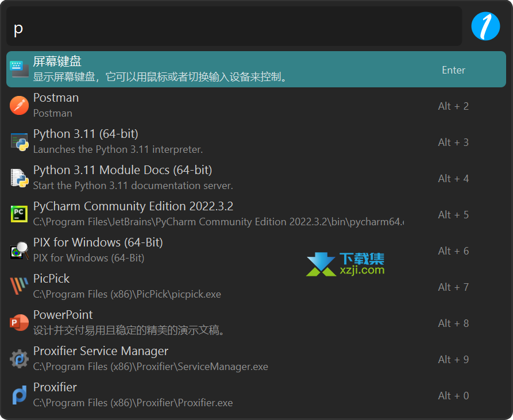Image resolution: width=513 pixels, height=420 pixels.
Task: Select 'PyCharm Community Edition 2022.3.2' title
Action: pos(133,207)
